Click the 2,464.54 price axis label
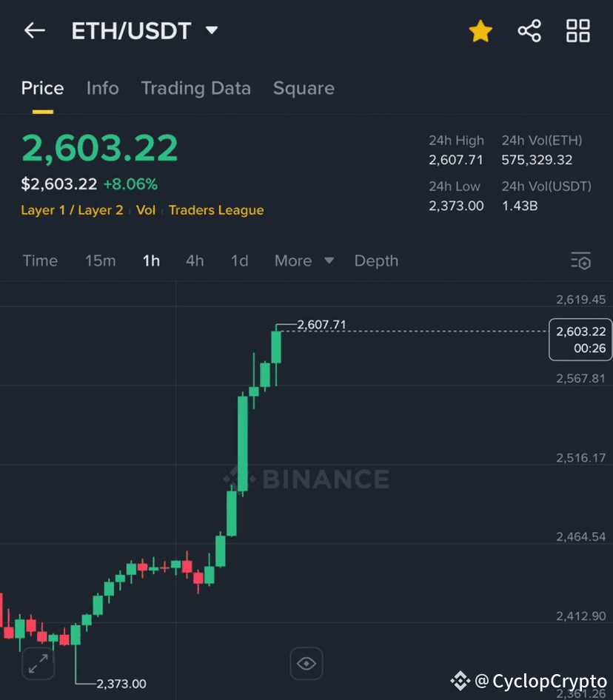Image resolution: width=613 pixels, height=700 pixels. (581, 536)
